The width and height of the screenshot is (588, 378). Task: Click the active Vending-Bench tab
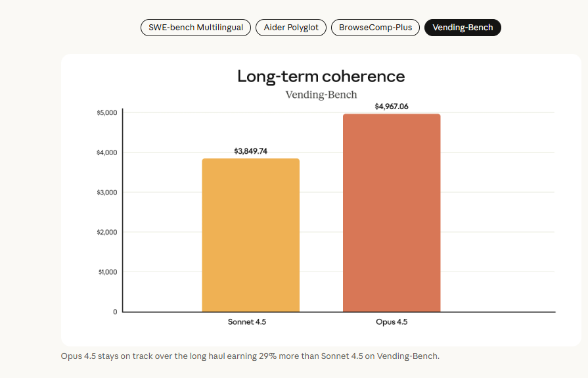click(463, 28)
